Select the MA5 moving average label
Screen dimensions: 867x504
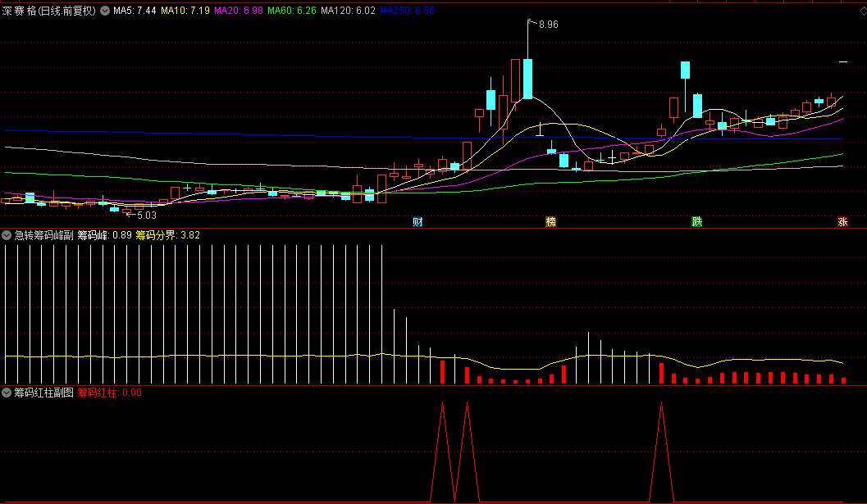(135, 11)
